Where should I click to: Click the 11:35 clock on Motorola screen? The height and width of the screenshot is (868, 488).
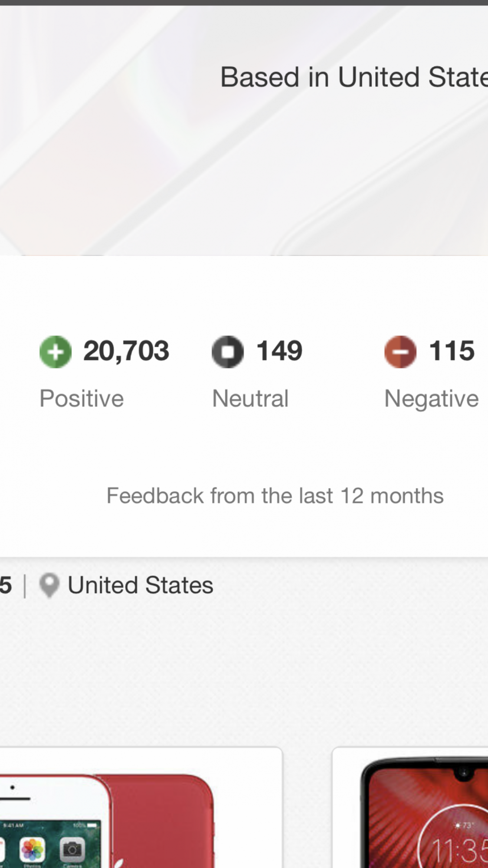[460, 850]
